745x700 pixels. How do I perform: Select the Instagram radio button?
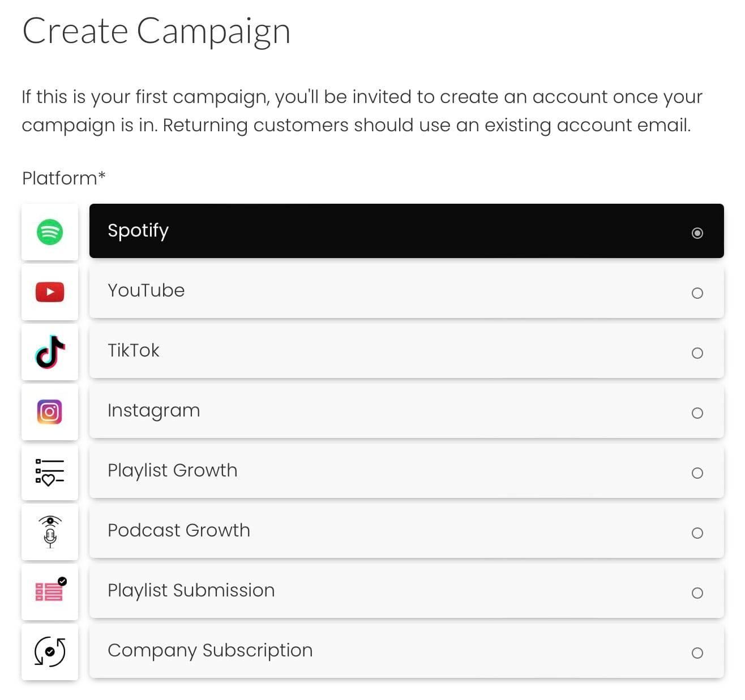pos(697,413)
